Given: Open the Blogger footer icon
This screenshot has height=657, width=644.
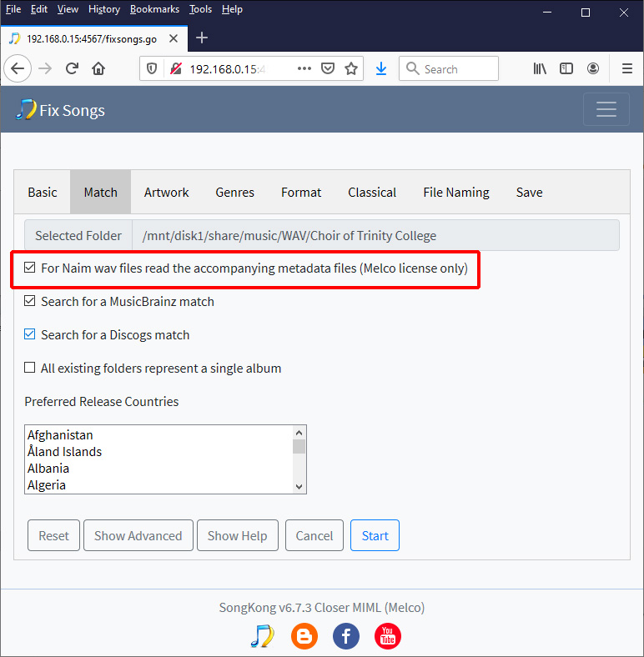Looking at the screenshot, I should [x=304, y=636].
